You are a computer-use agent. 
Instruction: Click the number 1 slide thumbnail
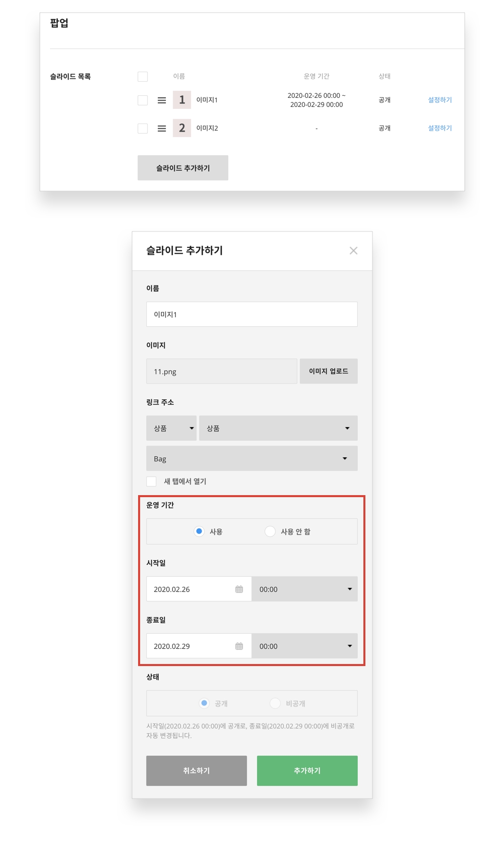181,100
